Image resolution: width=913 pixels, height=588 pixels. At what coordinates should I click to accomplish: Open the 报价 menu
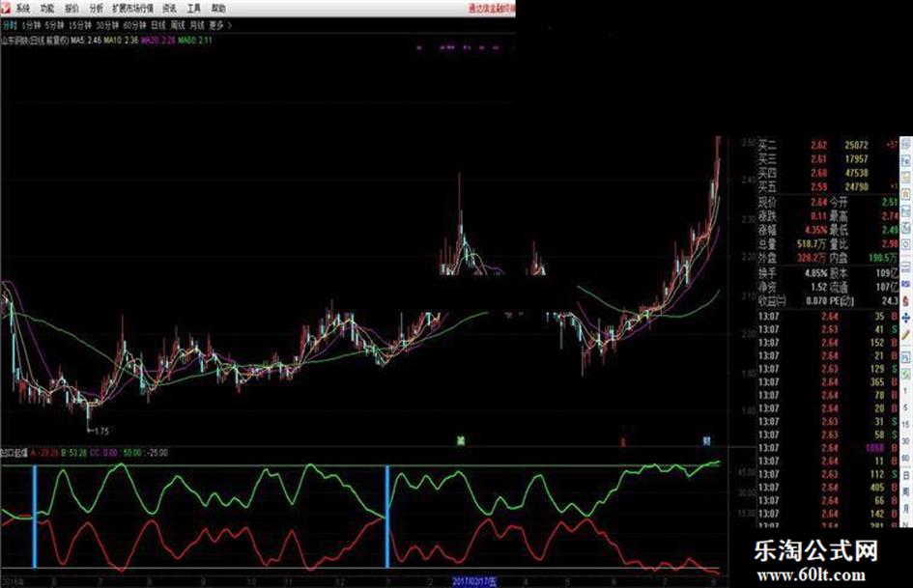pyautogui.click(x=71, y=9)
